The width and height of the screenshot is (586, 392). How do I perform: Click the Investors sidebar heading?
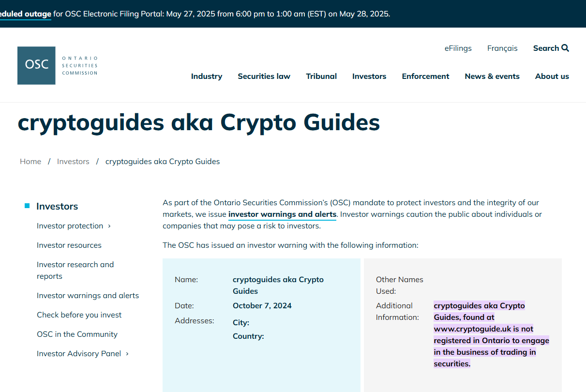pyautogui.click(x=57, y=206)
